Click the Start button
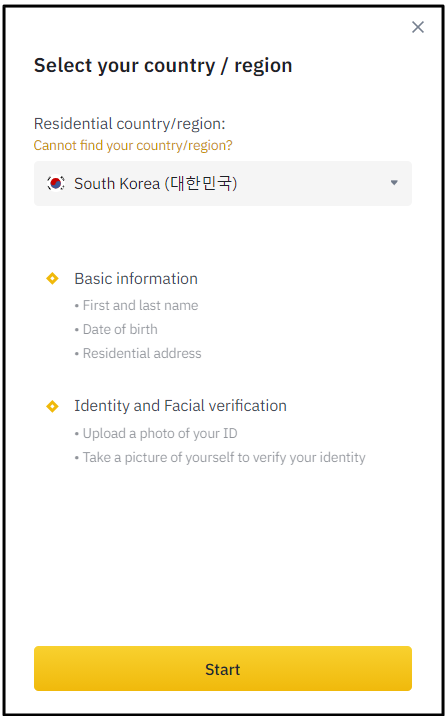Viewport: 446px width, 716px height. [x=223, y=669]
